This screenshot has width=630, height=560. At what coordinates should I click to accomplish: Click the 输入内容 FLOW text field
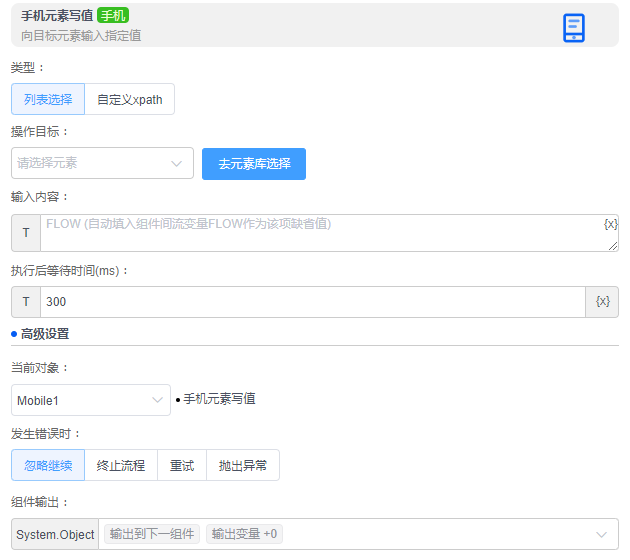coord(320,233)
